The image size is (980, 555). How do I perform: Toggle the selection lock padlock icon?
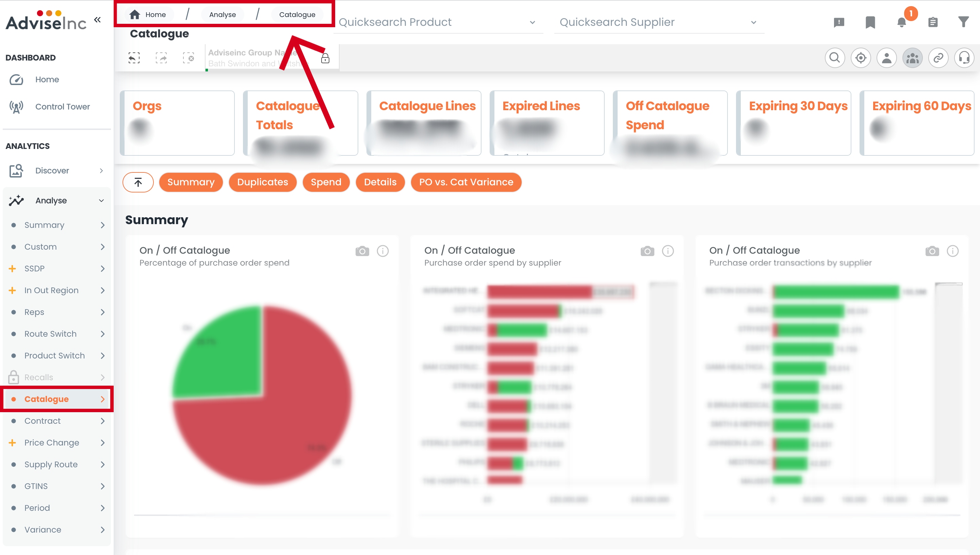325,58
